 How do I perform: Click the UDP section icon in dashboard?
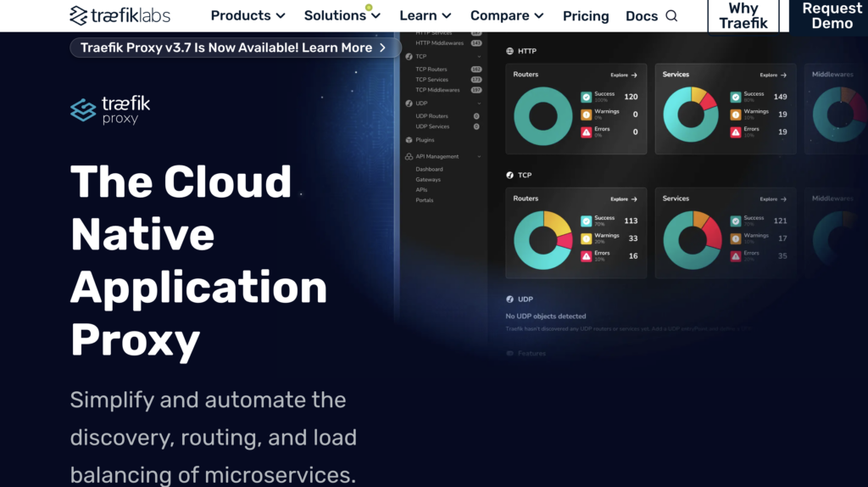tap(509, 299)
